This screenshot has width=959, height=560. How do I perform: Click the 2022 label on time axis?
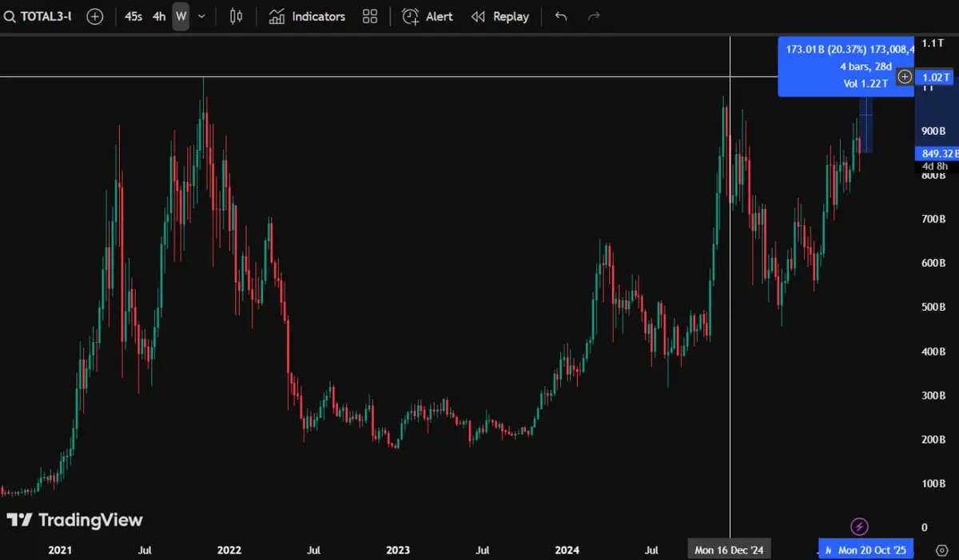click(229, 550)
